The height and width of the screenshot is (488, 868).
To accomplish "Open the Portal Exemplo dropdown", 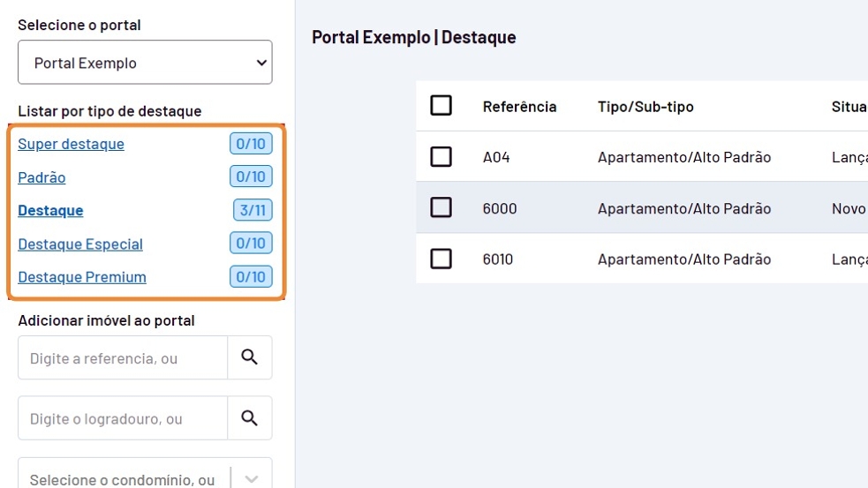I will [145, 63].
